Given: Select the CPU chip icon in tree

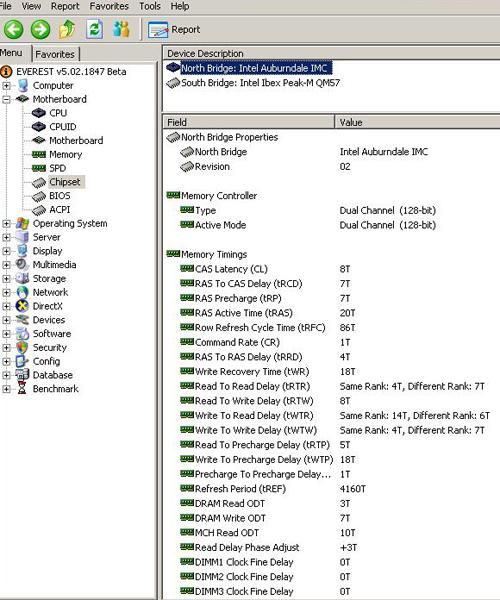Looking at the screenshot, I should click(x=39, y=113).
